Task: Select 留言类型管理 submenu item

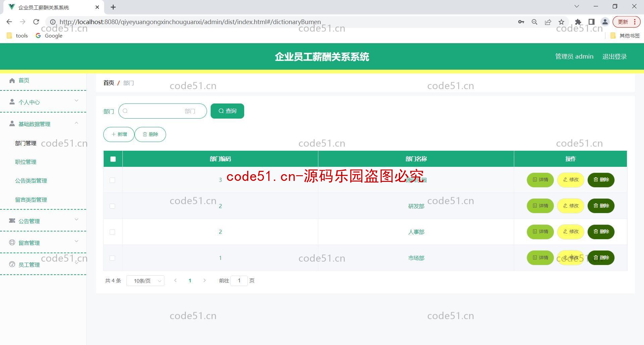Action: [31, 200]
